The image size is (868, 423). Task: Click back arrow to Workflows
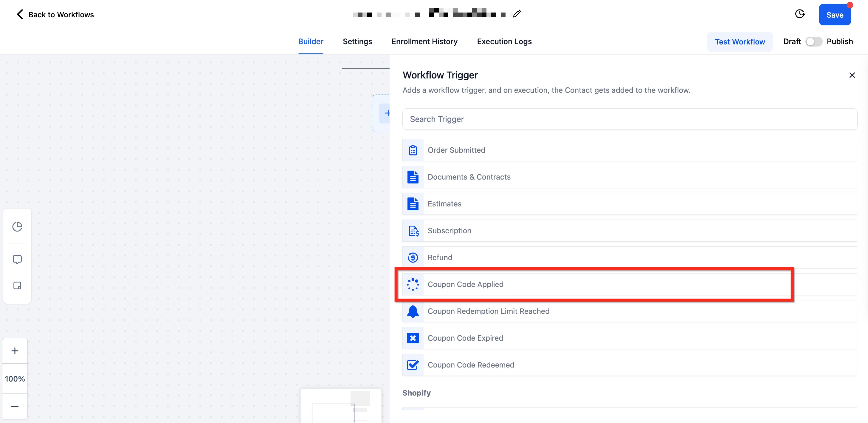click(20, 14)
